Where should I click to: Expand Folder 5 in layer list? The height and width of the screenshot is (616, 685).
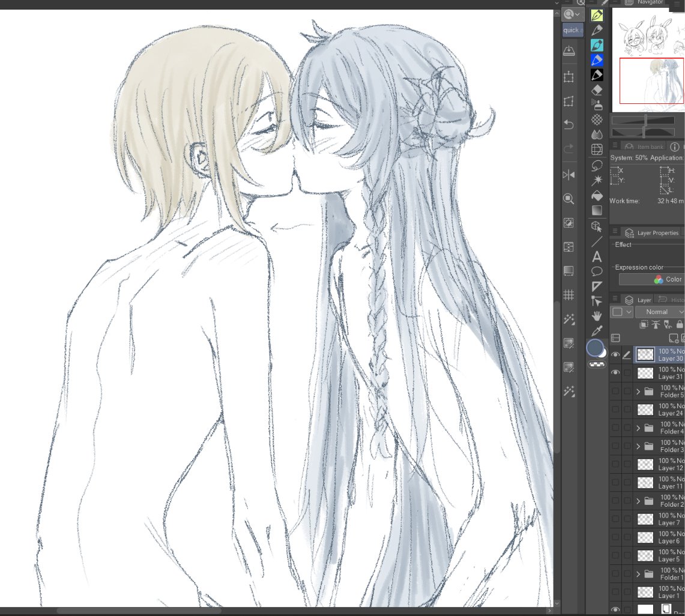coord(638,391)
